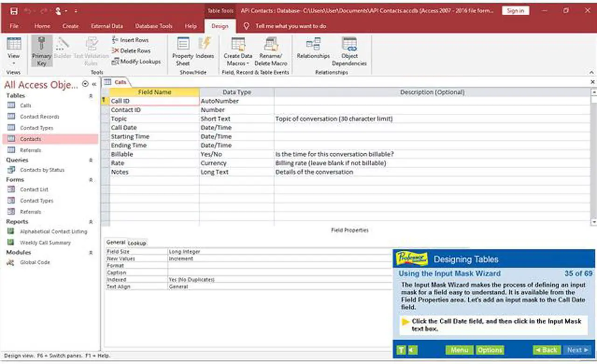Select the Calls document tab

click(116, 82)
